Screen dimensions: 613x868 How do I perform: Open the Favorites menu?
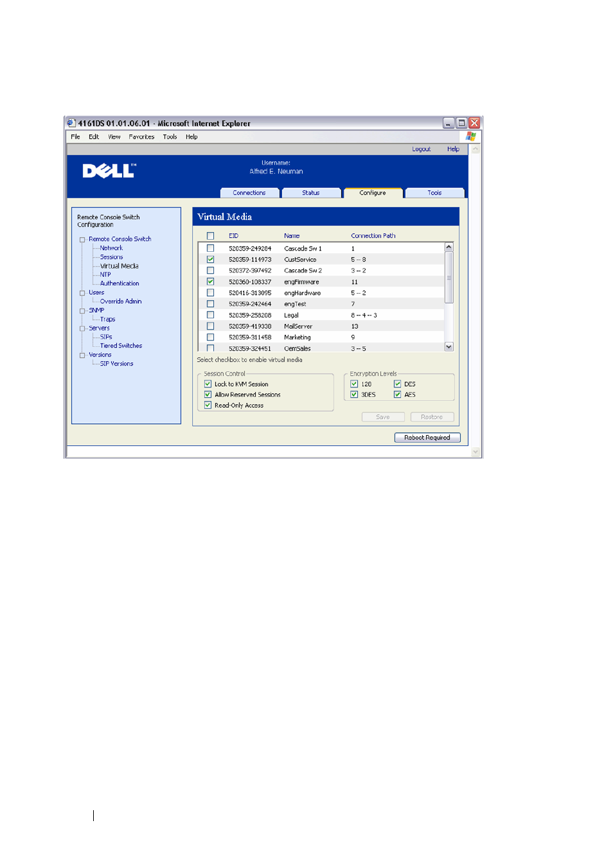coord(141,137)
